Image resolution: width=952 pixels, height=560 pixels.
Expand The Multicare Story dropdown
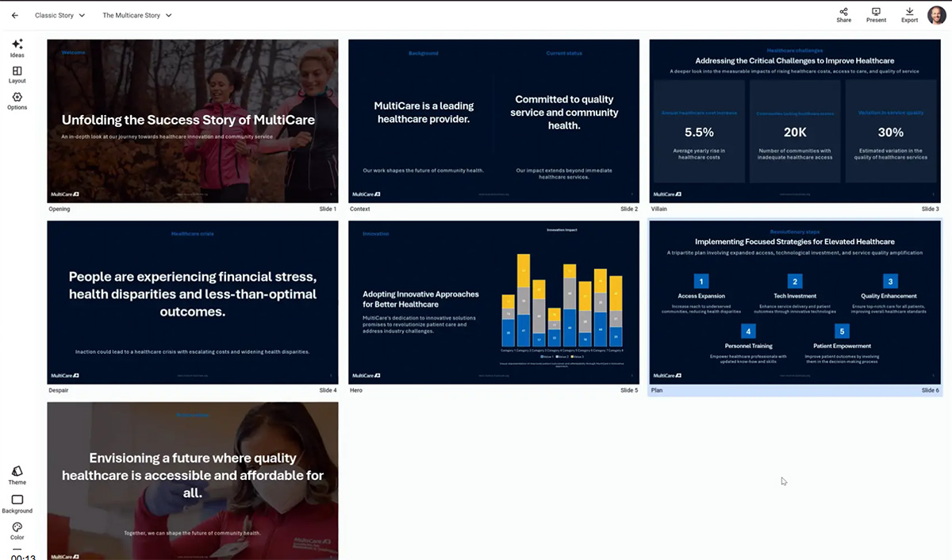136,15
